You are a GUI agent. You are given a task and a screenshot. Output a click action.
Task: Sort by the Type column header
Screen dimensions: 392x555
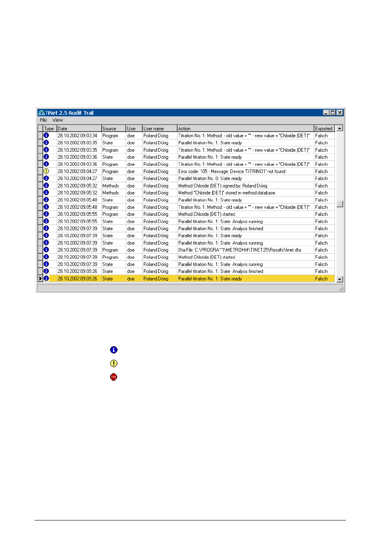click(x=49, y=128)
